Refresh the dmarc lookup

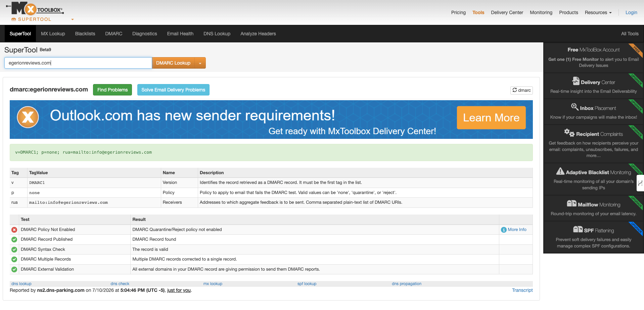(x=521, y=90)
